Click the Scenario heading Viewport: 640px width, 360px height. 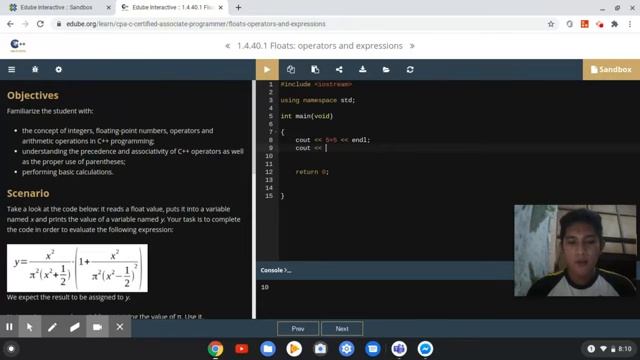click(28, 193)
